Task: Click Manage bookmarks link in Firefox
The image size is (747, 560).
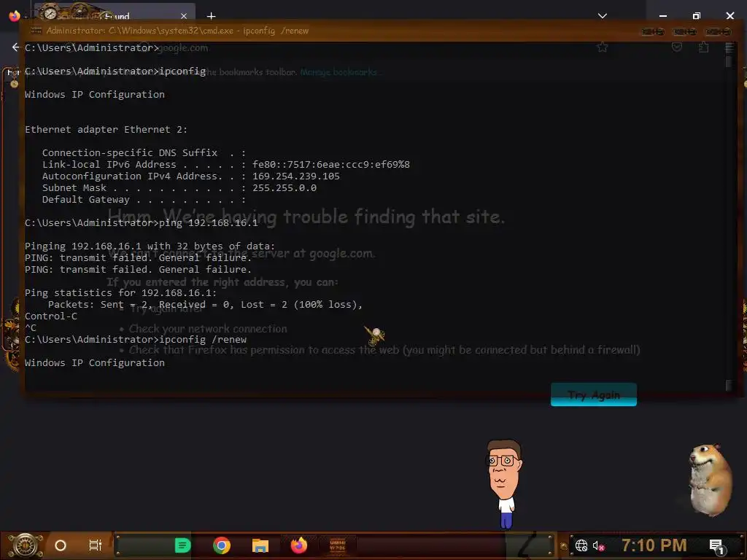Action: pos(339,72)
